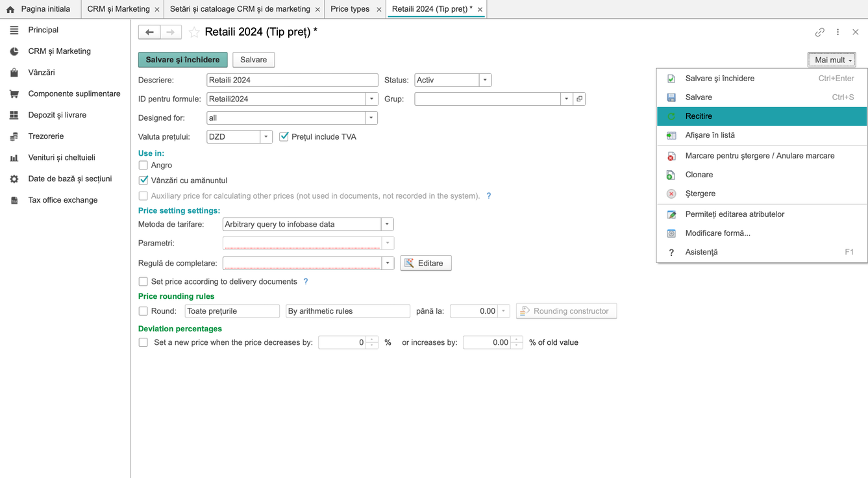Go forward using the right arrow button
This screenshot has width=868, height=478.
click(171, 32)
